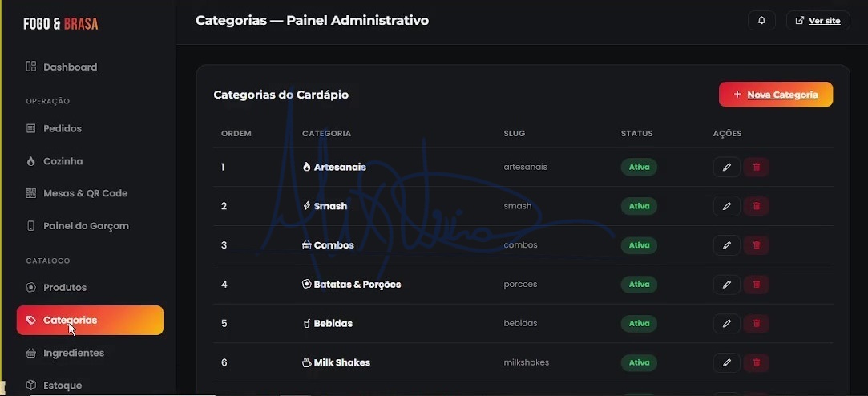Click the pencil icon for Bebidas
Image resolution: width=868 pixels, height=396 pixels.
point(726,323)
